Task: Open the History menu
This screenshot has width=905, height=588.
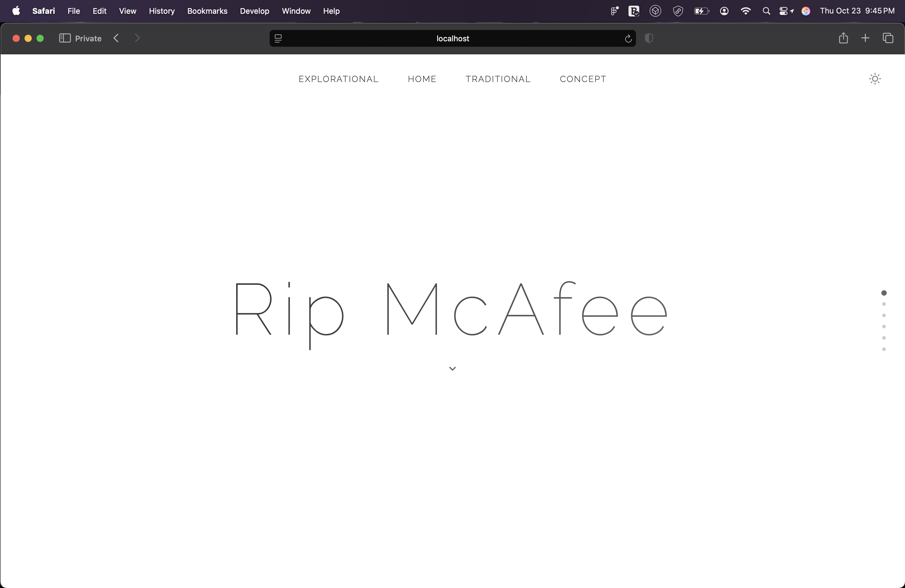Action: (161, 11)
